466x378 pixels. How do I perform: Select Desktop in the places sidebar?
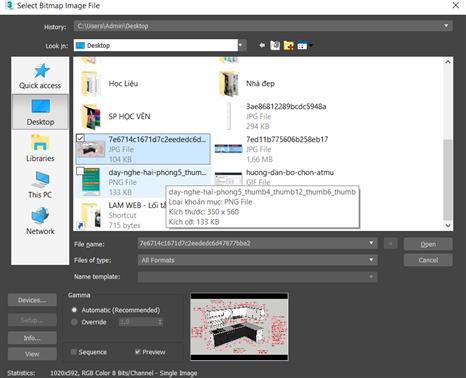40,112
